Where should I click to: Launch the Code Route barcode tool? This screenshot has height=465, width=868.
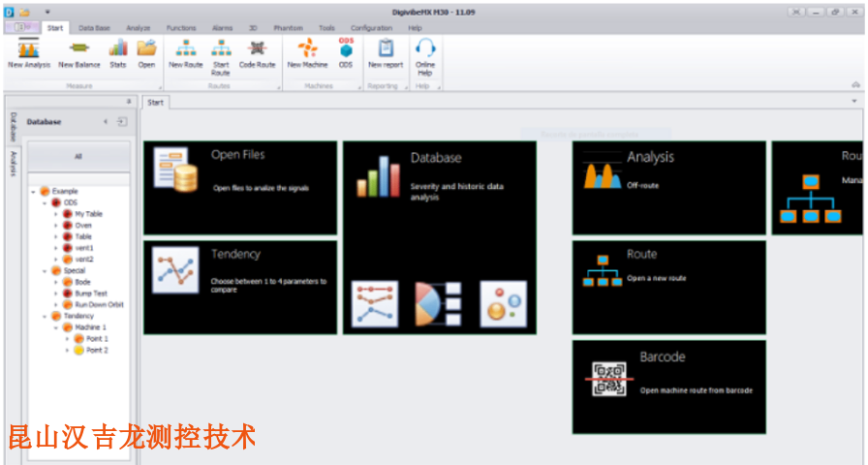(x=257, y=52)
